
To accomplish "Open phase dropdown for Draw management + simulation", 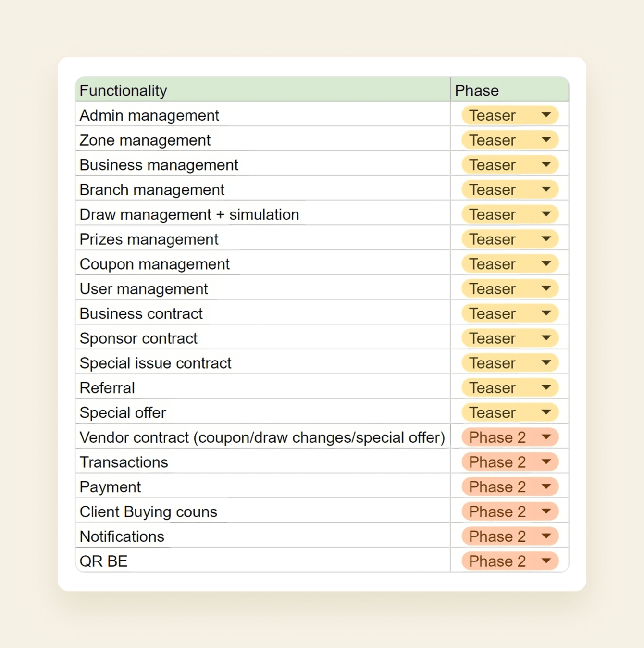I will (x=546, y=214).
